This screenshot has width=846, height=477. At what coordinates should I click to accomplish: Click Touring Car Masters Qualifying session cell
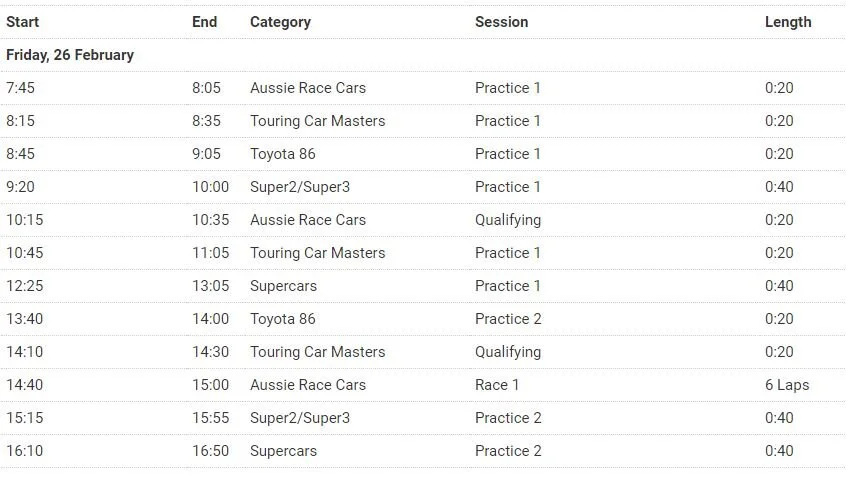tap(508, 352)
